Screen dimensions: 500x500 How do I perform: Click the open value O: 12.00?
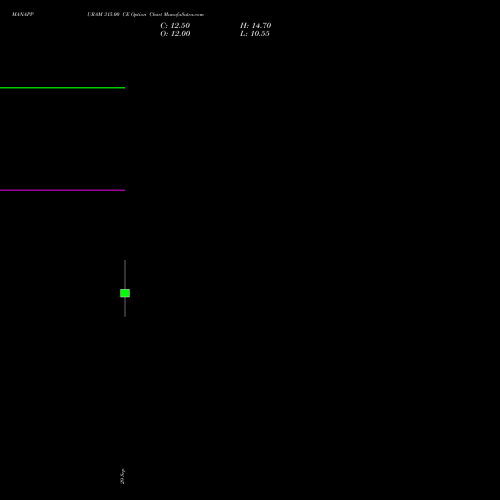pos(175,34)
